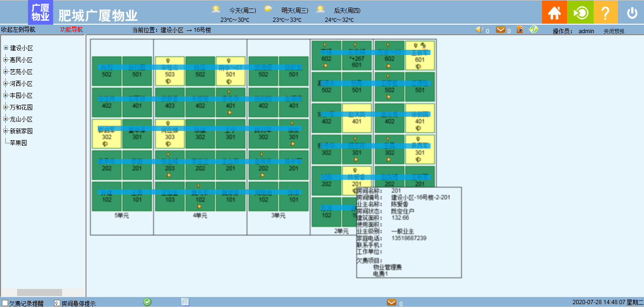Click the 广厦物业 logo
The width and height of the screenshot is (644, 307).
[41, 12]
